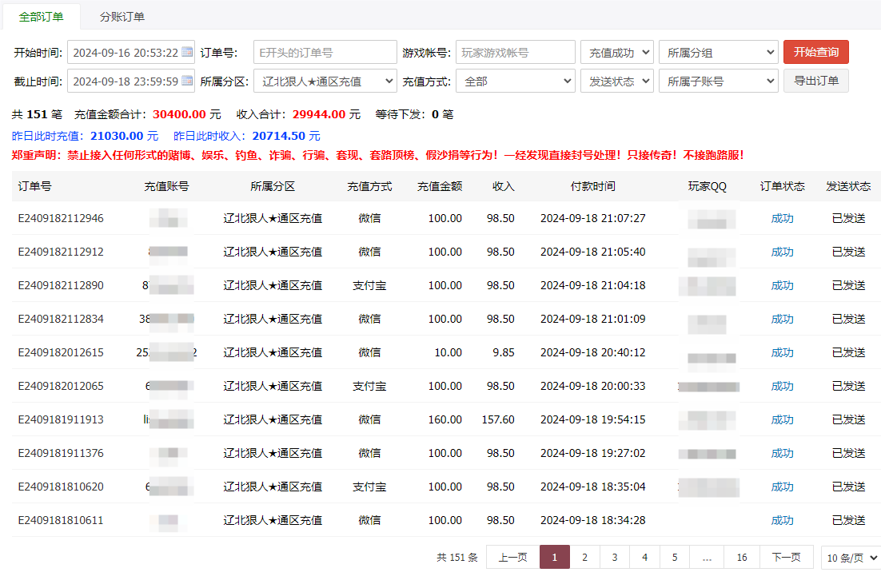Click the 玩家QQ column header
This screenshot has height=588, width=881.
point(708,186)
